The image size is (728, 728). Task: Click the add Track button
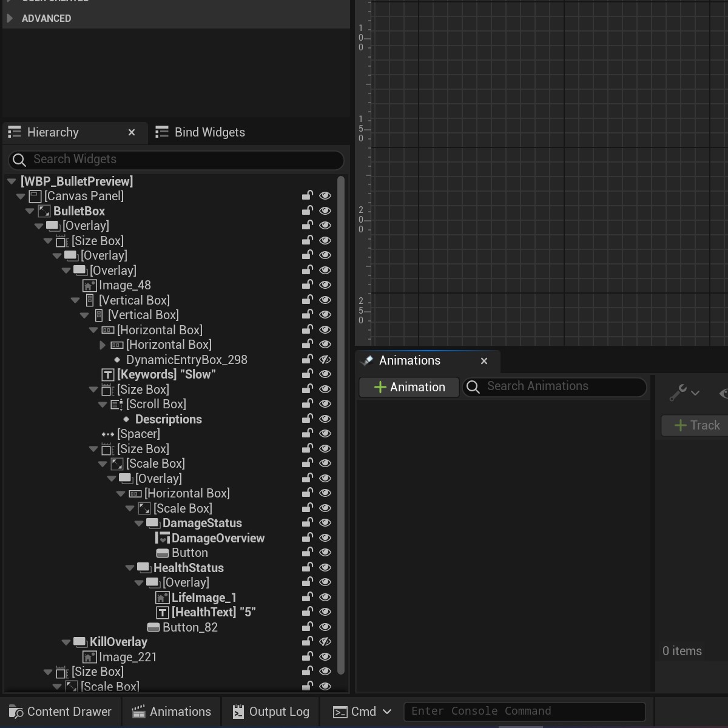point(696,425)
